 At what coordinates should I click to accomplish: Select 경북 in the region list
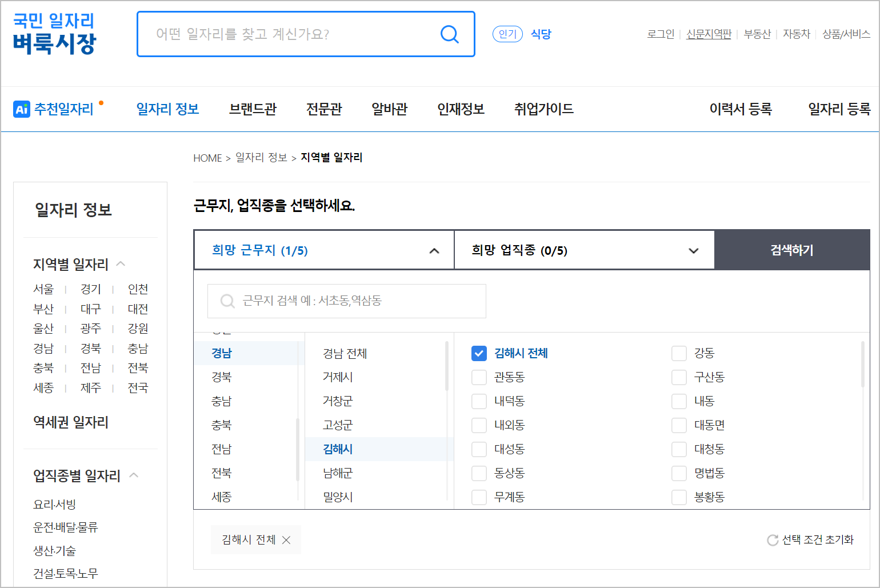(222, 377)
